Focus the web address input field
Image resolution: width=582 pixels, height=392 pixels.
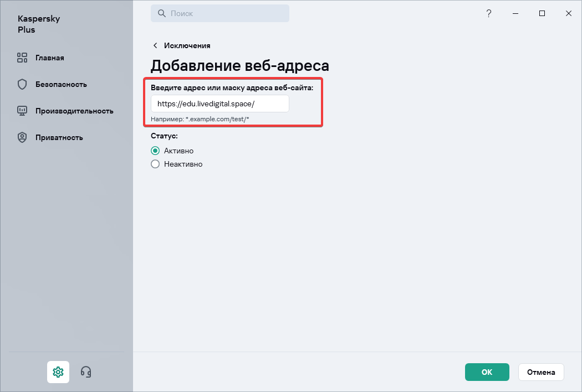pos(219,104)
